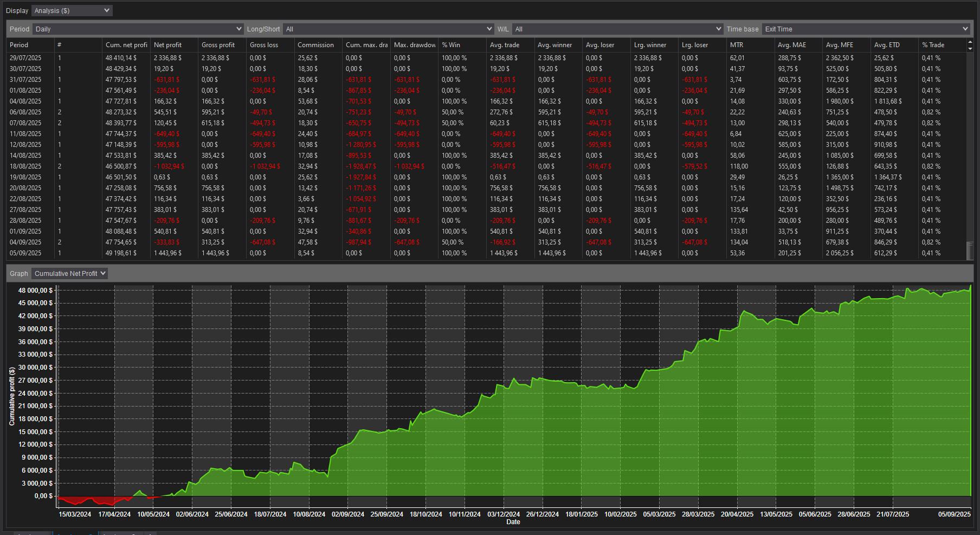Select the 05/09/2025 period row
The image size is (980, 535).
click(x=486, y=253)
